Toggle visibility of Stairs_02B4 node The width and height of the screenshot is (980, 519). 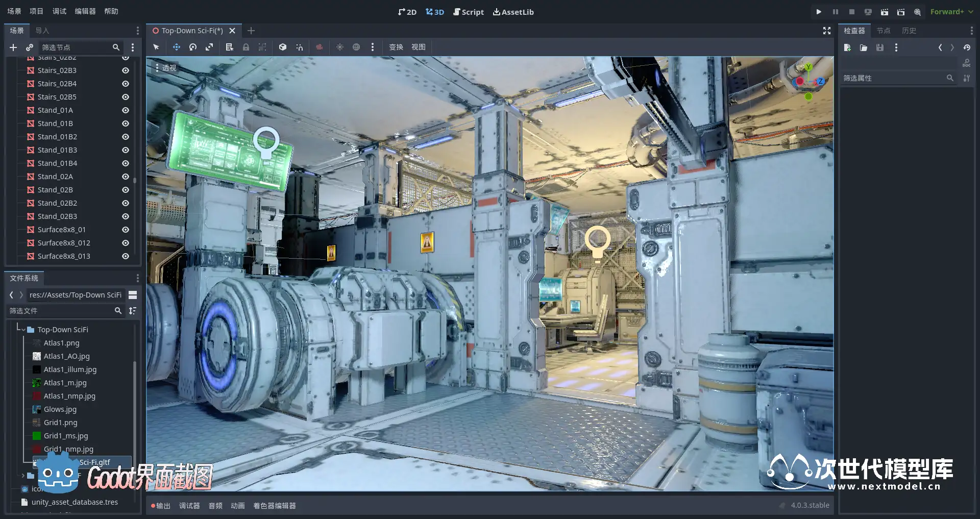[x=125, y=84]
